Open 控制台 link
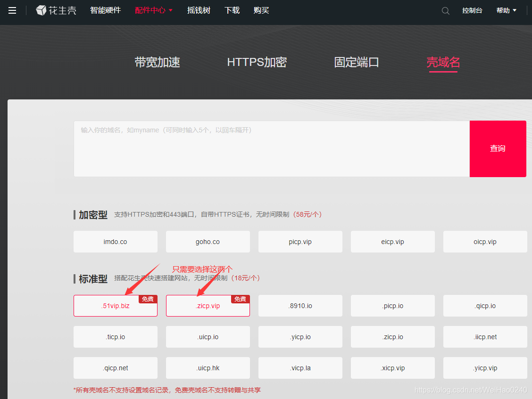532x399 pixels. (472, 10)
